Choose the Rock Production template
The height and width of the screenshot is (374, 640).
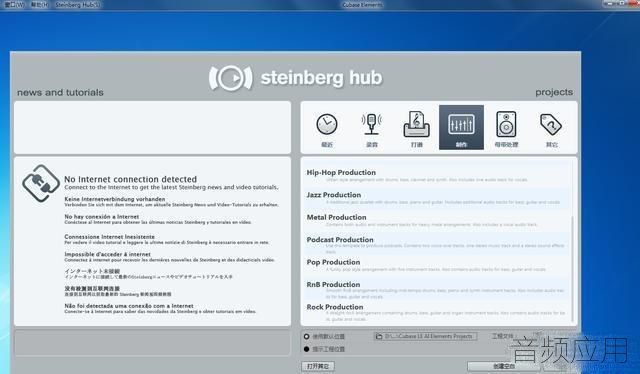point(438,312)
